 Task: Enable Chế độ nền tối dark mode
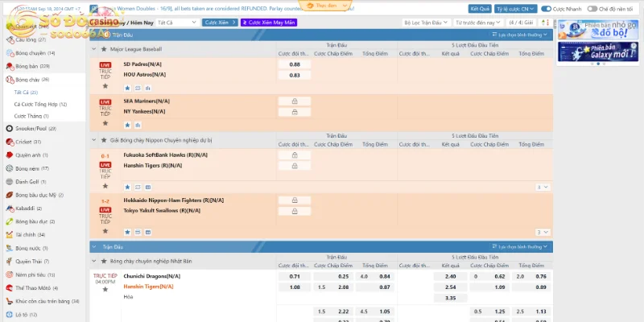click(x=592, y=8)
